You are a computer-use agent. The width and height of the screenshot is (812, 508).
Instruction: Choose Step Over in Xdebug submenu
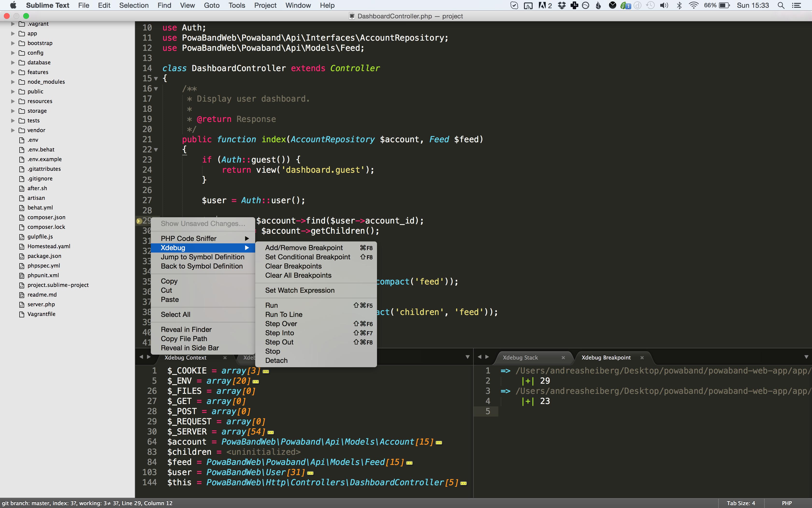[x=316, y=324]
